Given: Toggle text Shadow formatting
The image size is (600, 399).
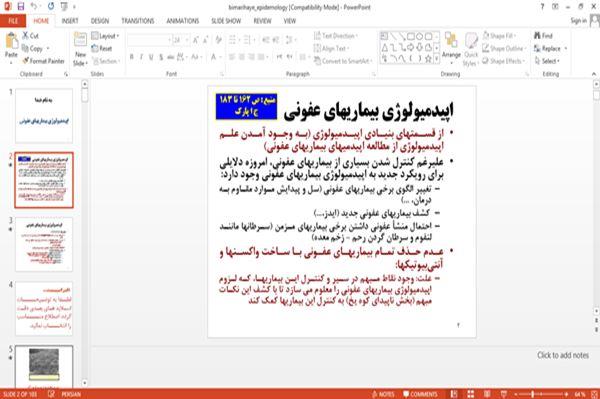Looking at the screenshot, I should coord(161,57).
